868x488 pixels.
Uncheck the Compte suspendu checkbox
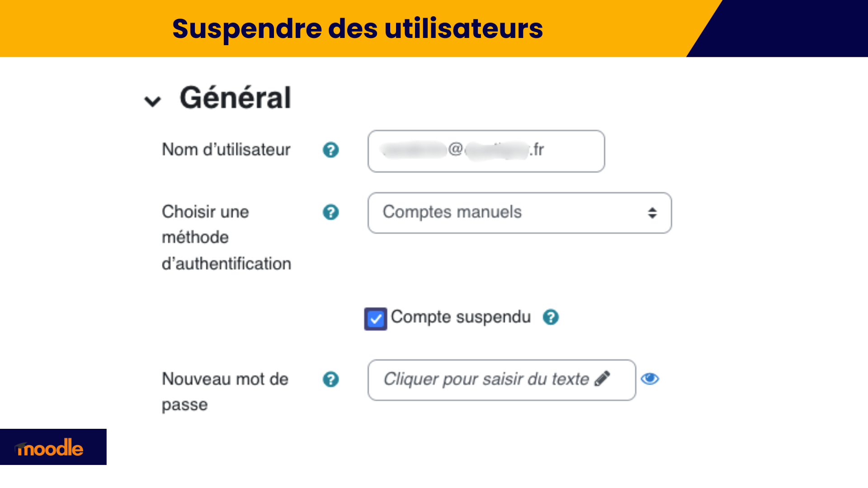tap(375, 319)
